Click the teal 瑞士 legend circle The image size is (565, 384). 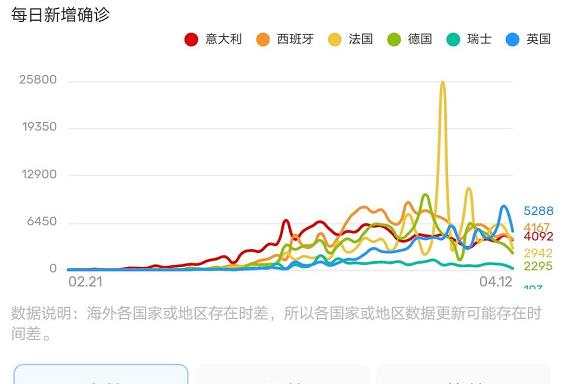click(x=453, y=39)
